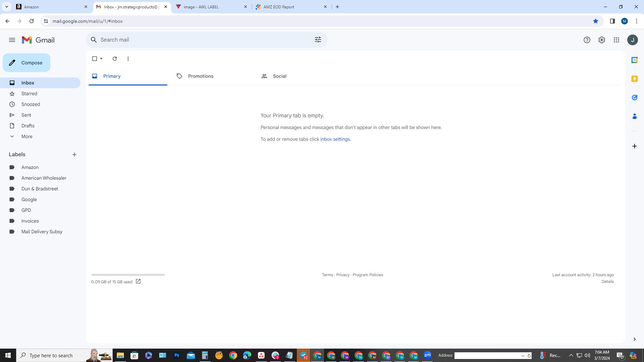Open the Snoozed folder
The height and width of the screenshot is (362, 644).
tap(40, 104)
